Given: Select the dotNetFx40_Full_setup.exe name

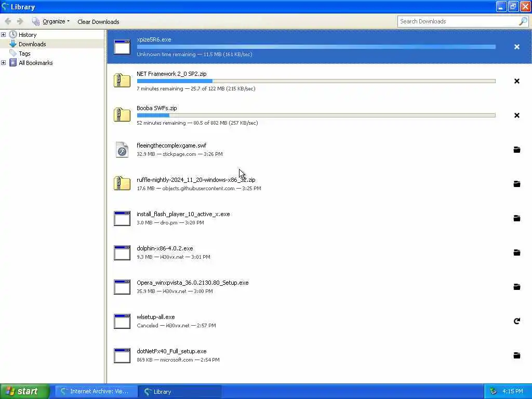Looking at the screenshot, I should (x=171, y=351).
